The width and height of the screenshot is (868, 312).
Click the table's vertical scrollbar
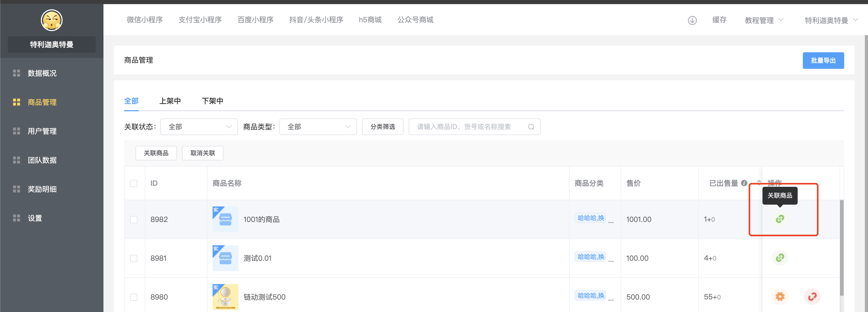[841, 248]
